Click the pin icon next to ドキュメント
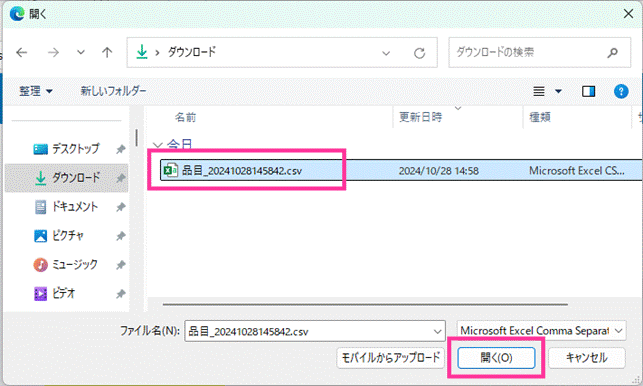This screenshot has width=643, height=386. pos(121,207)
